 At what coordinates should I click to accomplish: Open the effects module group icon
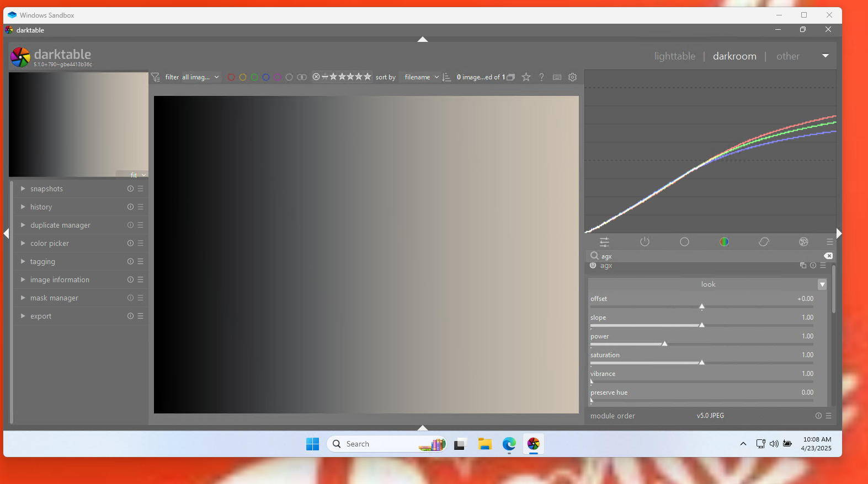point(803,242)
